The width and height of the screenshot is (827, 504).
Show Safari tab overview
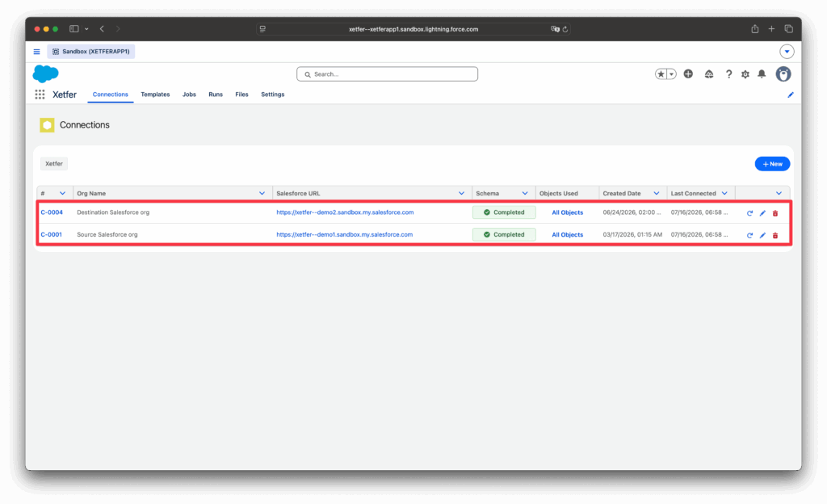tap(788, 29)
